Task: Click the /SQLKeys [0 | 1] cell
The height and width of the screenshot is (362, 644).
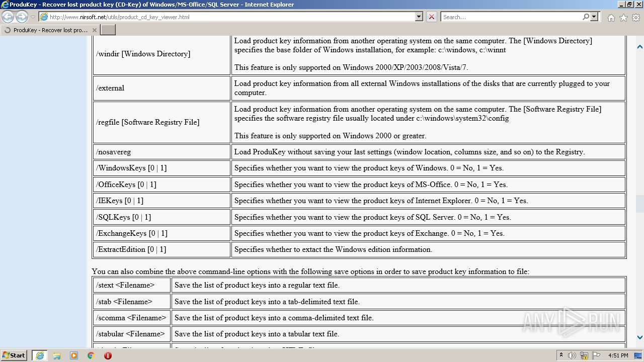Action: tap(162, 217)
